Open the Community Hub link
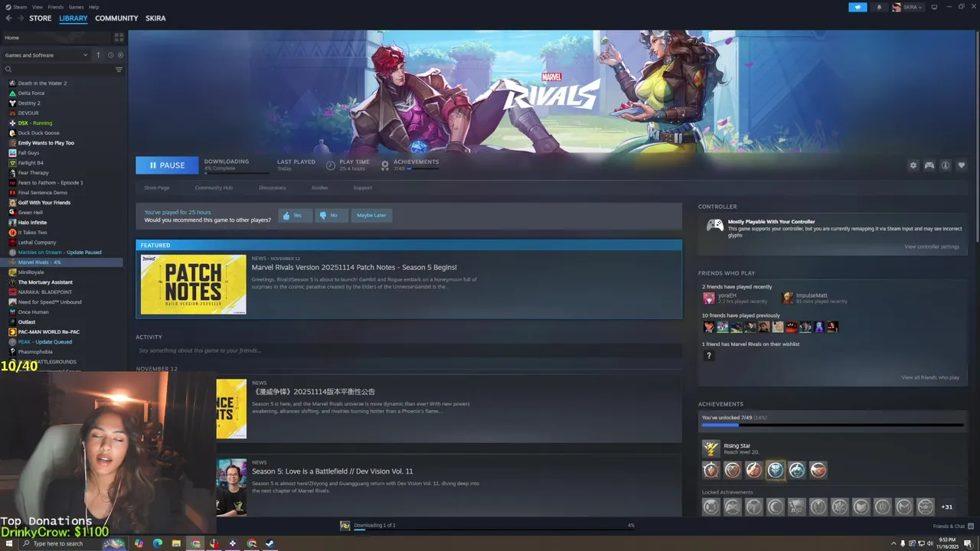This screenshot has width=980, height=551. [214, 187]
